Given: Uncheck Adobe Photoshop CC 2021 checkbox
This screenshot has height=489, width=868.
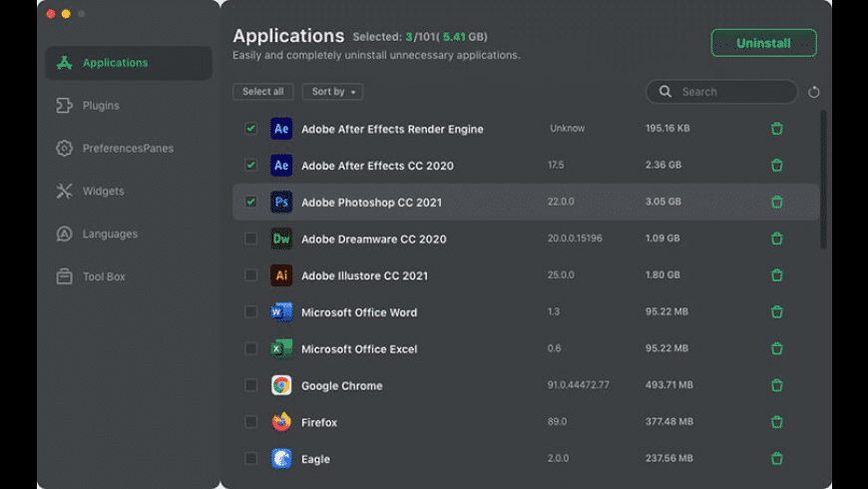Looking at the screenshot, I should click(x=250, y=202).
